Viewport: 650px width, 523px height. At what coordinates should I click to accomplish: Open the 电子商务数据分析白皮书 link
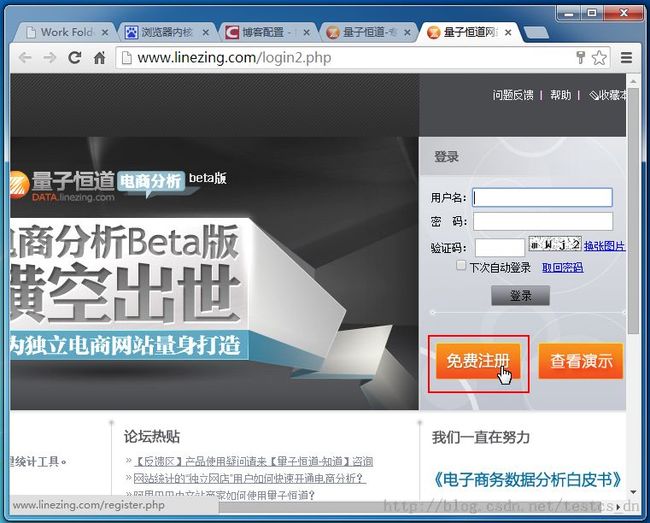pyautogui.click(x=526, y=479)
